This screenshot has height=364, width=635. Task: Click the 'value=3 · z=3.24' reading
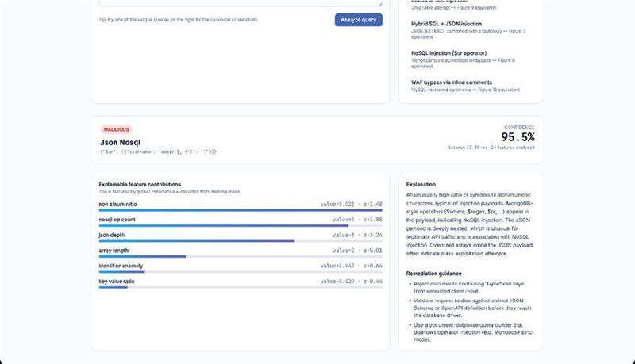tap(357, 235)
